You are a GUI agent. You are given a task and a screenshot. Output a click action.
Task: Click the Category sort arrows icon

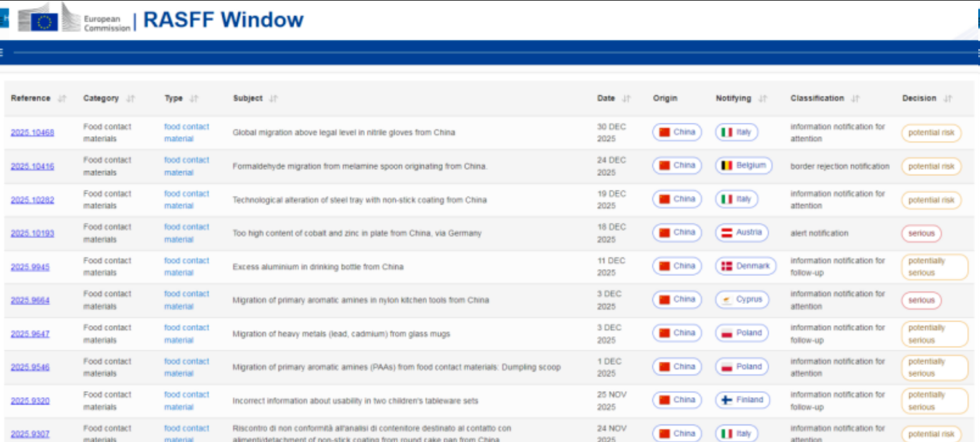pyautogui.click(x=131, y=98)
